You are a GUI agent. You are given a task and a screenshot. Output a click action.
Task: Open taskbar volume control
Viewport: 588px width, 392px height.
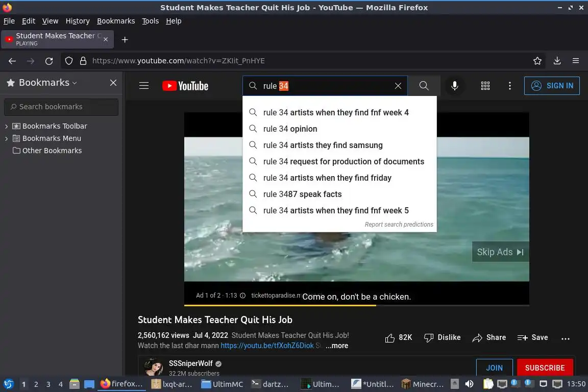click(x=469, y=384)
